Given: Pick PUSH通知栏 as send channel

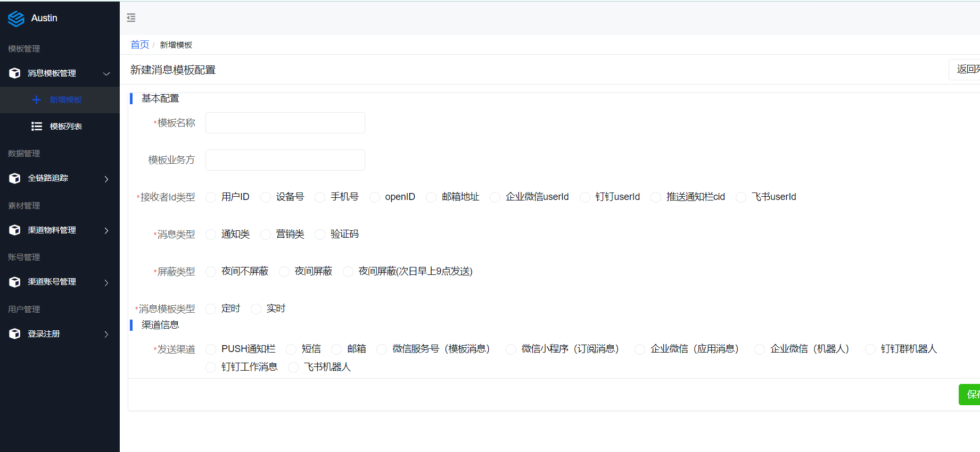Looking at the screenshot, I should (211, 349).
